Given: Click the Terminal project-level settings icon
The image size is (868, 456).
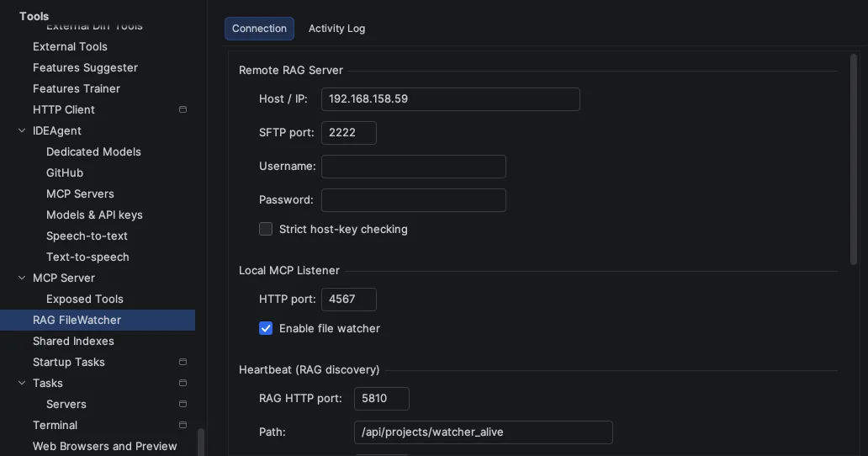Looking at the screenshot, I should pos(183,425).
